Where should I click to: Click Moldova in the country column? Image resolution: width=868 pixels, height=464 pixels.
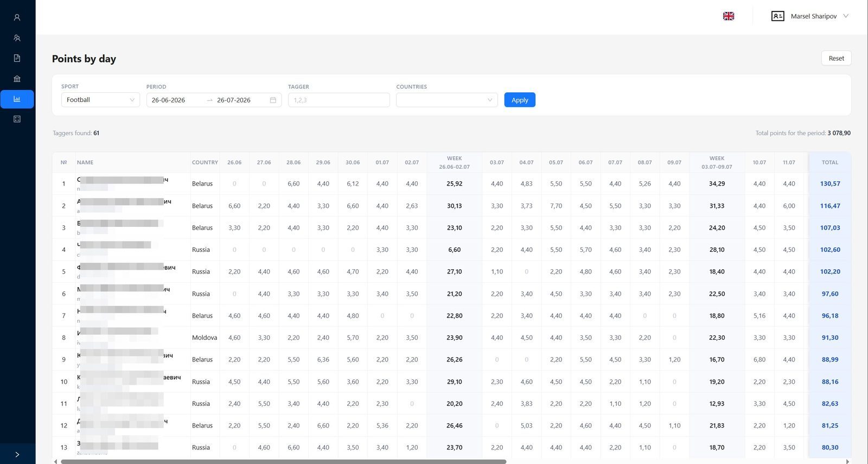(205, 338)
